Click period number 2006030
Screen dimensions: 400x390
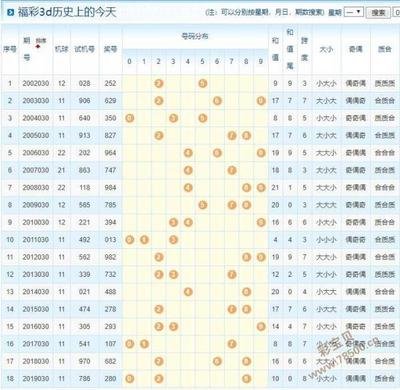(36, 153)
